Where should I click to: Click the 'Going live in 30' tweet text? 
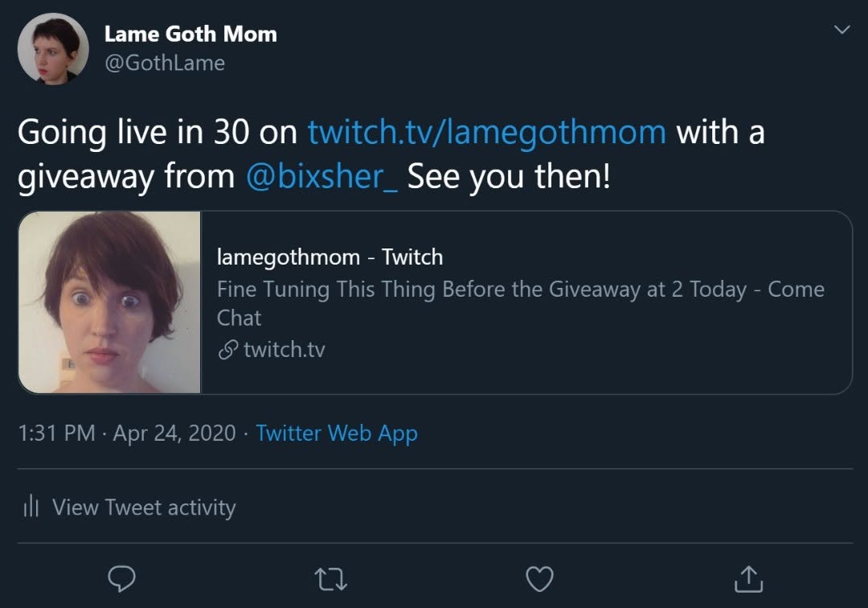157,131
